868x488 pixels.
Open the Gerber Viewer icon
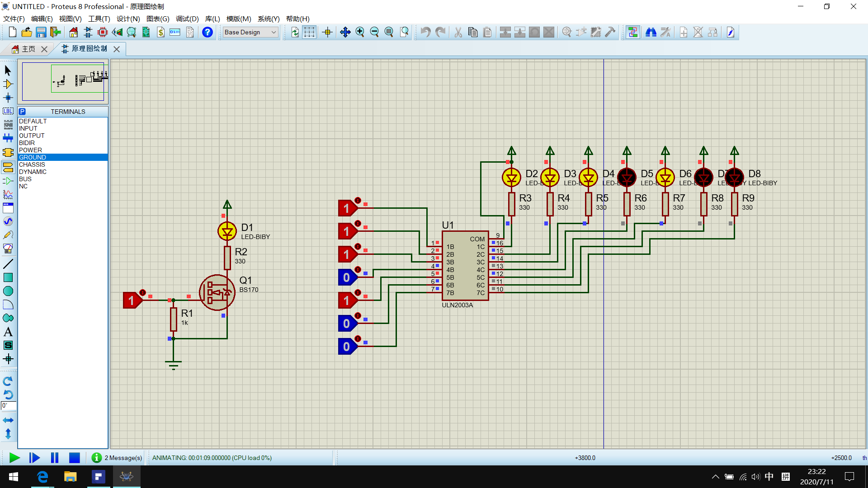[x=132, y=32]
